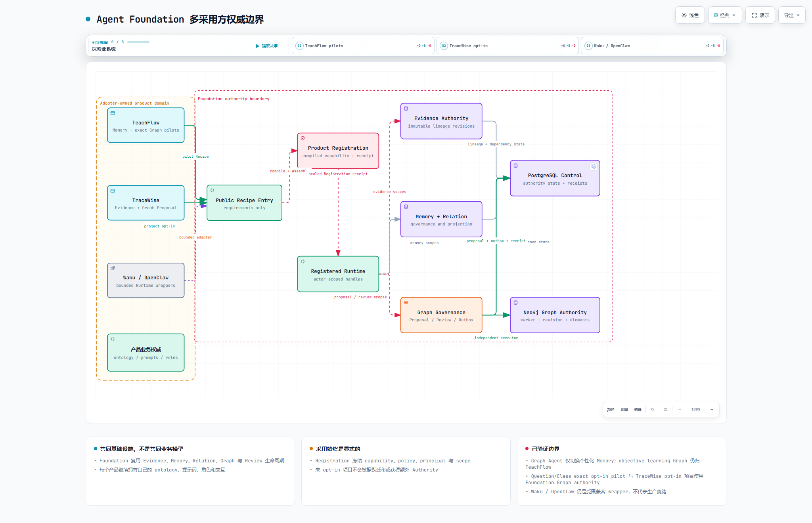Select the Registered Runtime node
This screenshot has width=812, height=523.
pyautogui.click(x=338, y=274)
